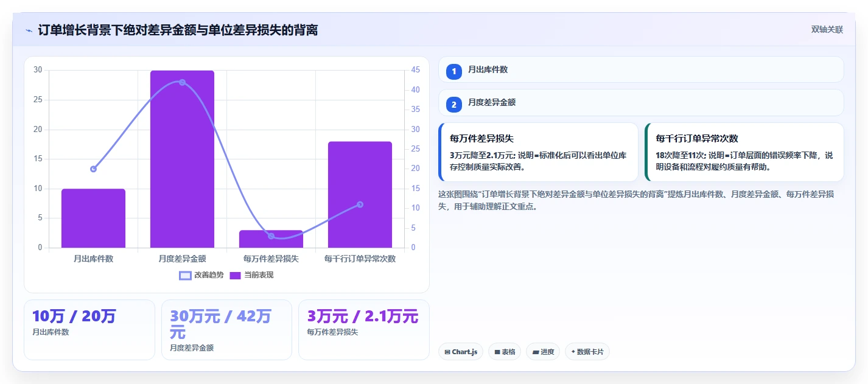
Task: Toggle the 当前表现 legend item
Action: click(x=251, y=275)
